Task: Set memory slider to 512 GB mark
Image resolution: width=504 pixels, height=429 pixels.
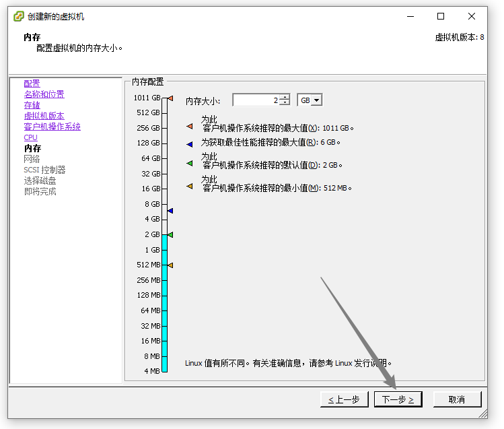Action: point(164,113)
